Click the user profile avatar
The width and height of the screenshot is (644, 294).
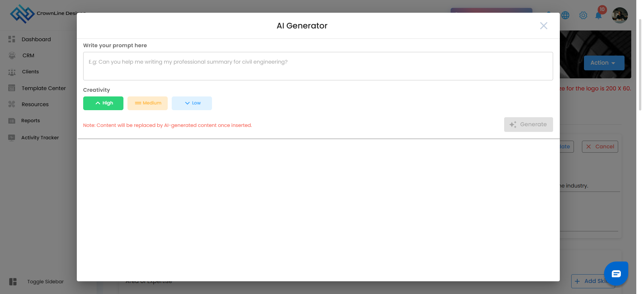(620, 15)
